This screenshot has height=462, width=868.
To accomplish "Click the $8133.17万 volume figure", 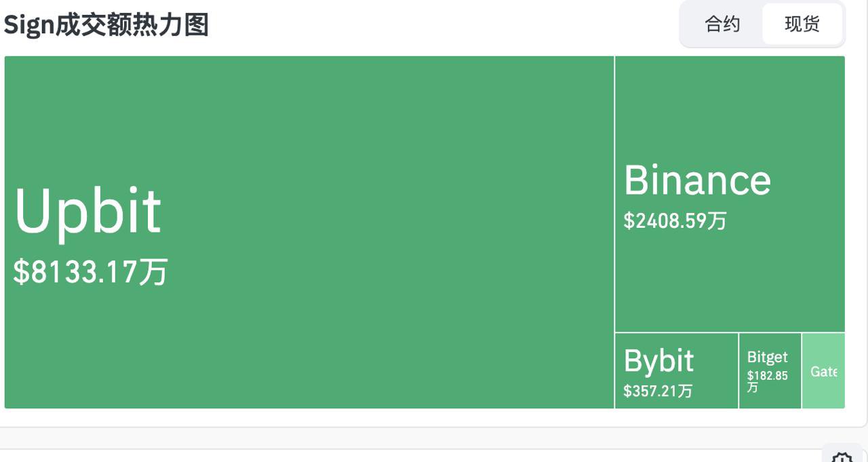I will coord(90,272).
